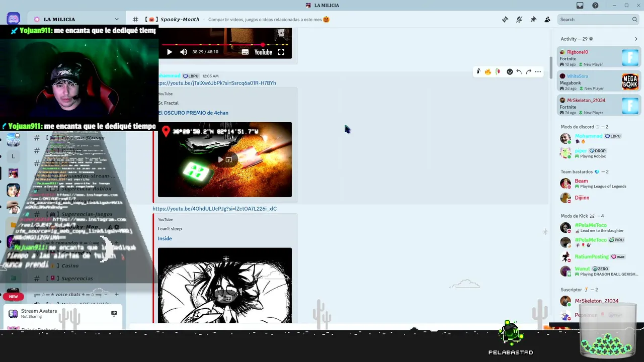Screen dimensions: 644x362
Task: Open Rigbone10 Fortnite activity card
Action: pyautogui.click(x=599, y=58)
